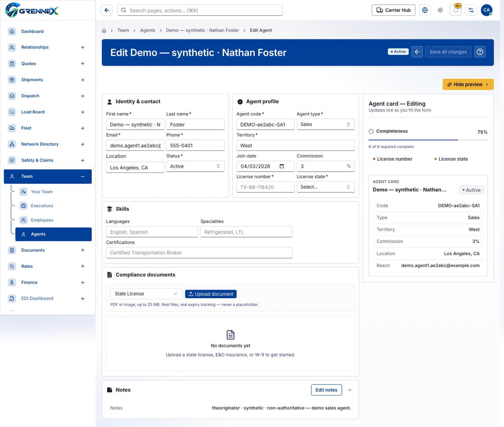Toggle the light theme sun icon
Image resolution: width=504 pixels, height=427 pixels.
click(440, 10)
